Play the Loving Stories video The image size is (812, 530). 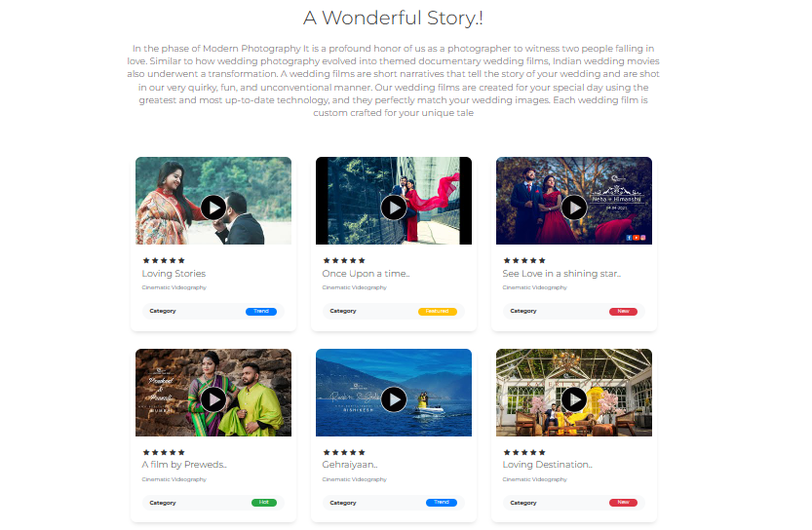tap(213, 208)
